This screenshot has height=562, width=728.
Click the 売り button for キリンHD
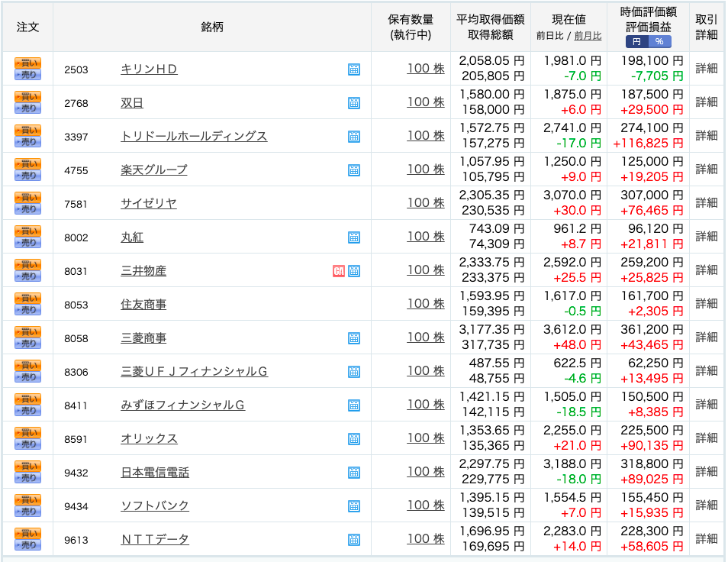[x=28, y=75]
